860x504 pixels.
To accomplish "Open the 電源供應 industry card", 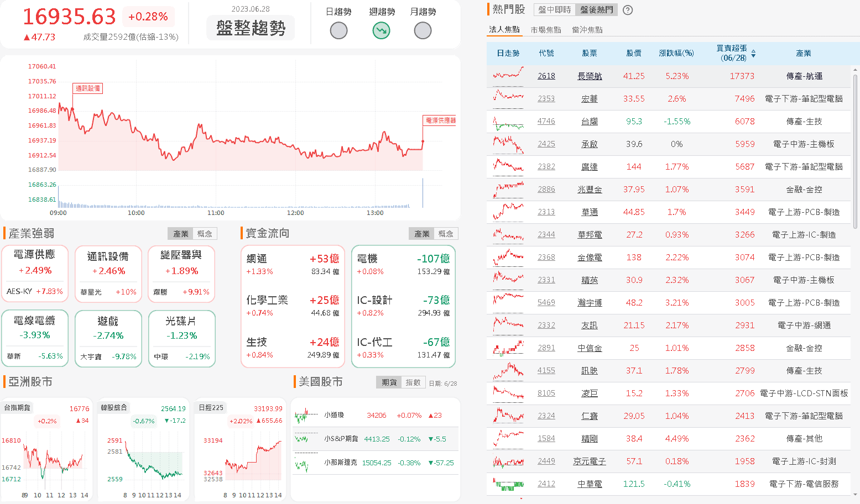I will click(x=35, y=274).
